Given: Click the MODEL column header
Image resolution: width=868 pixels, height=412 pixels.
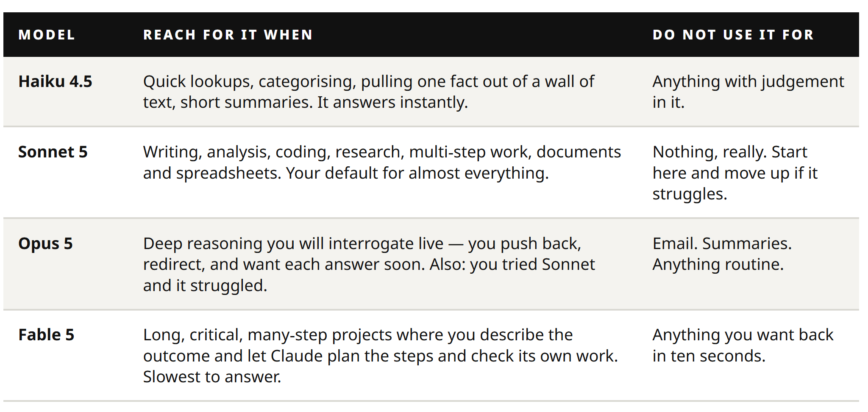Looking at the screenshot, I should point(47,35).
